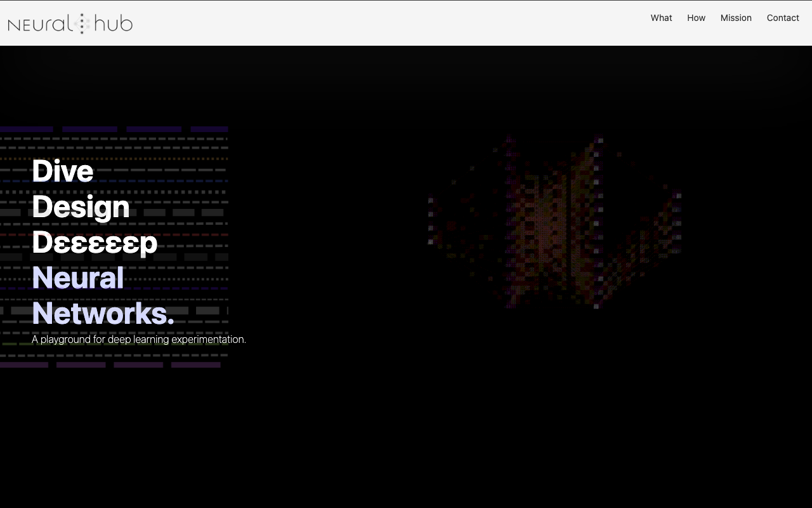Open the Mission nav link
812x508 pixels.
[x=736, y=18]
